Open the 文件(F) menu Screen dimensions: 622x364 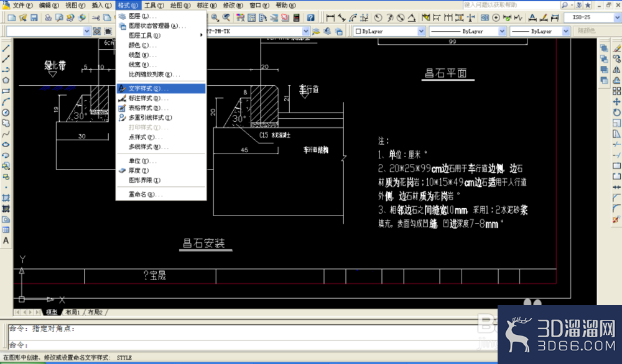pos(23,5)
